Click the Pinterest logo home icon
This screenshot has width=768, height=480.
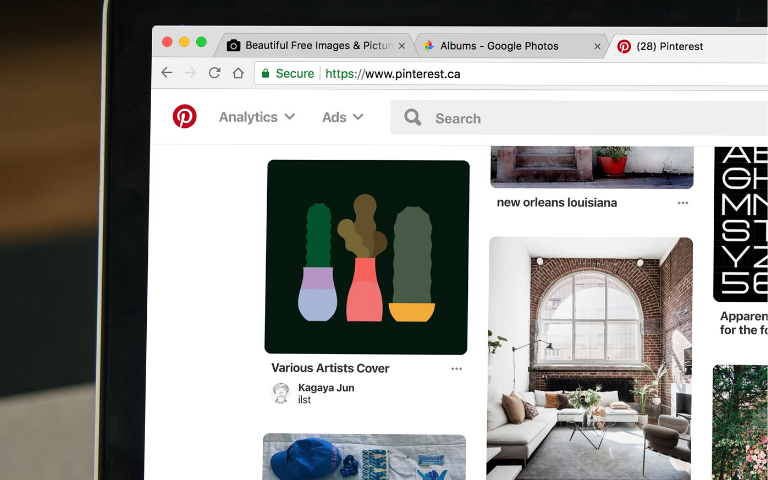185,117
